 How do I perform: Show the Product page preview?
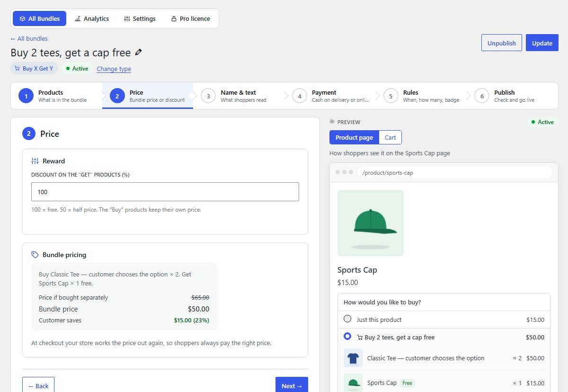tap(354, 137)
